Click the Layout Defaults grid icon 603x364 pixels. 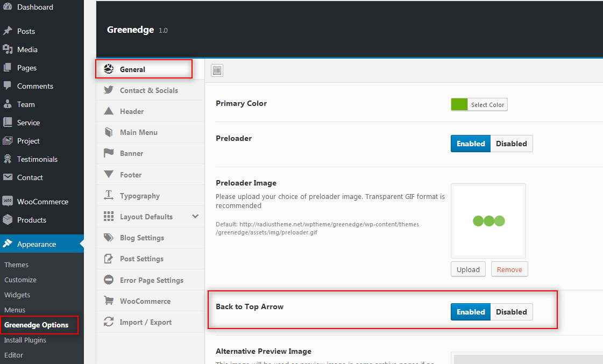coord(109,216)
